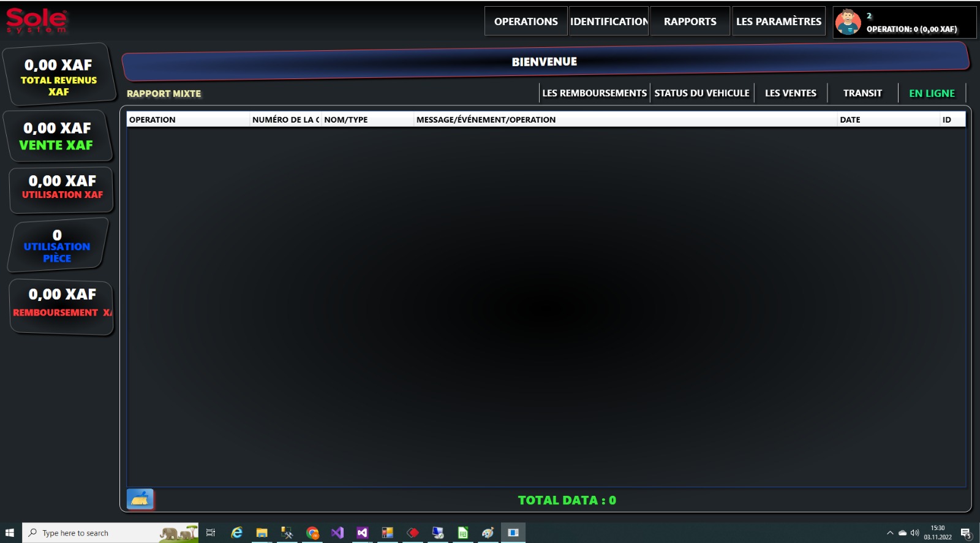Image resolution: width=980 pixels, height=543 pixels.
Task: Click the blue clear/broom icon button
Action: (x=140, y=499)
